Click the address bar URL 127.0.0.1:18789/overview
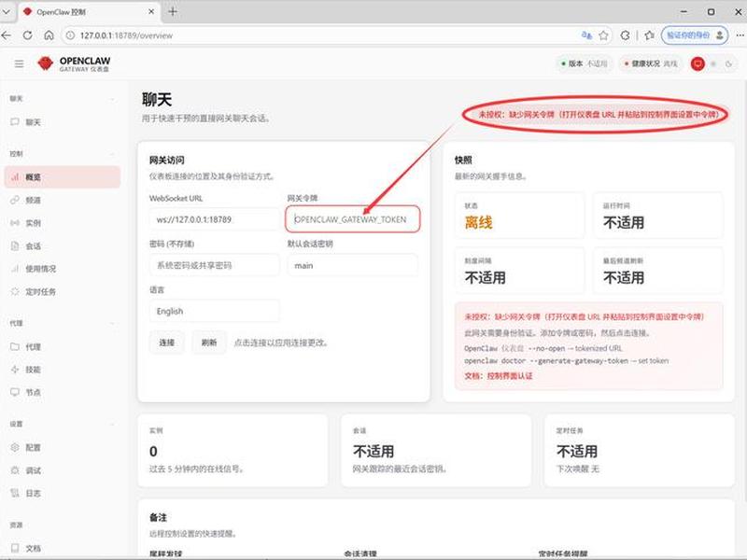 tap(126, 35)
